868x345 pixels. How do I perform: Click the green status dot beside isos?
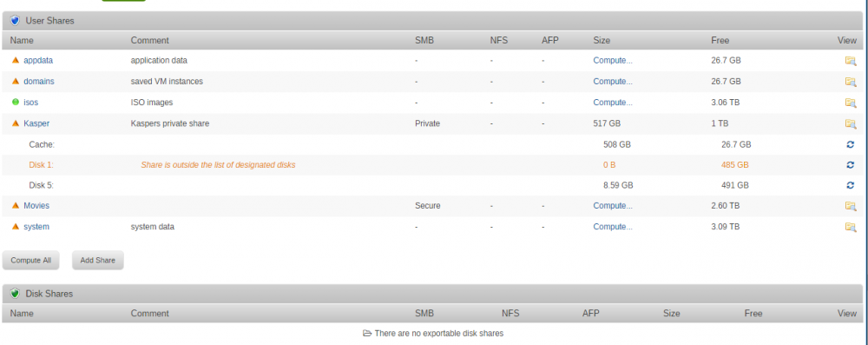tap(16, 102)
